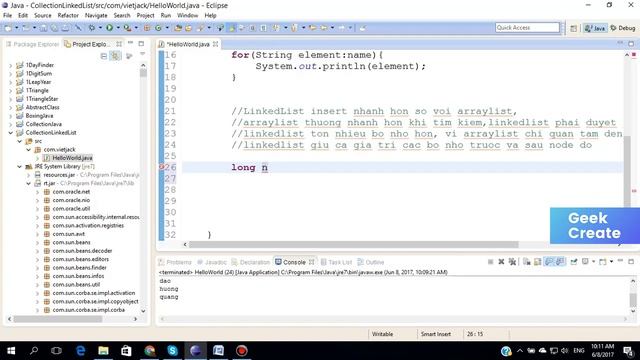Screen dimensions: 640x360
Task: Open the Open Console dropdown arrow
Action: 611,262
